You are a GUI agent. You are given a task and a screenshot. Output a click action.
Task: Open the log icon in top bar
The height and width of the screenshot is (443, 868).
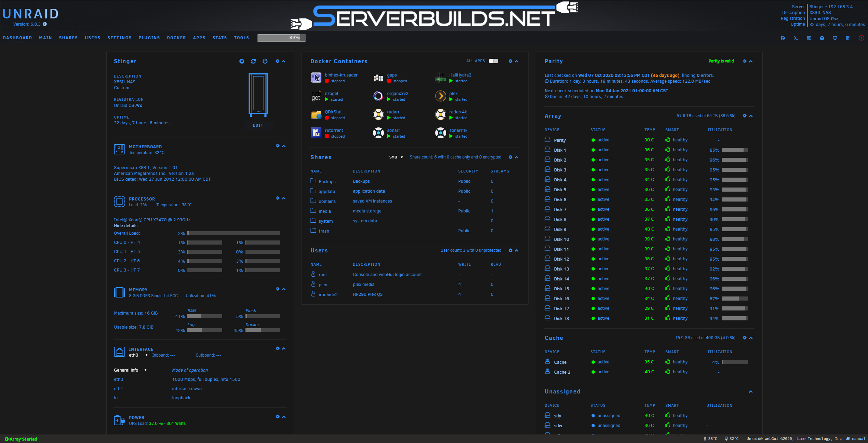(x=847, y=38)
